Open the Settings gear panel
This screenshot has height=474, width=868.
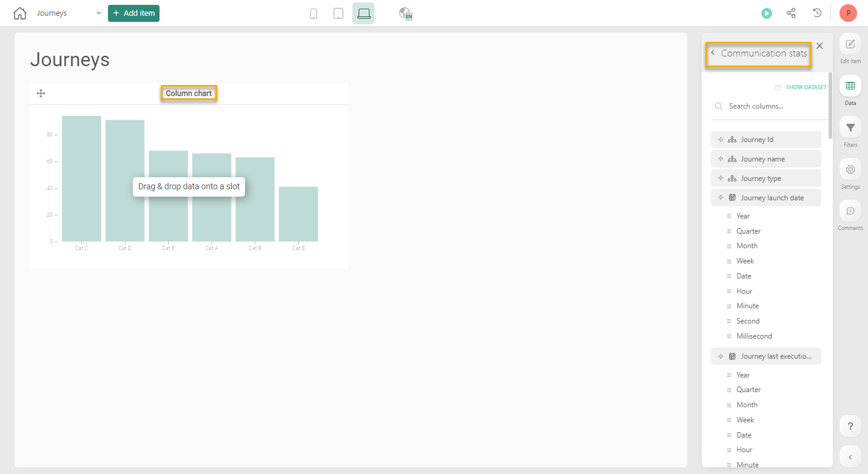pyautogui.click(x=850, y=174)
